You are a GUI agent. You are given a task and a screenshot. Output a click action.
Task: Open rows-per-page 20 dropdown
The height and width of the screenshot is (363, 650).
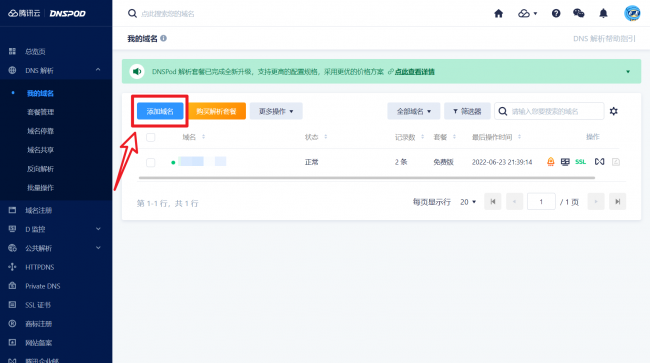click(468, 202)
